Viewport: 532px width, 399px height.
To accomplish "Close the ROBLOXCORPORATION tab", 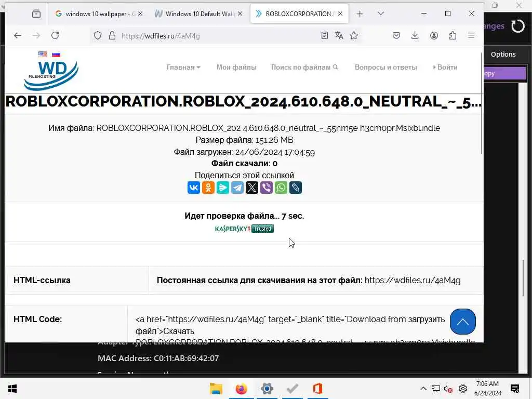I will pyautogui.click(x=340, y=14).
